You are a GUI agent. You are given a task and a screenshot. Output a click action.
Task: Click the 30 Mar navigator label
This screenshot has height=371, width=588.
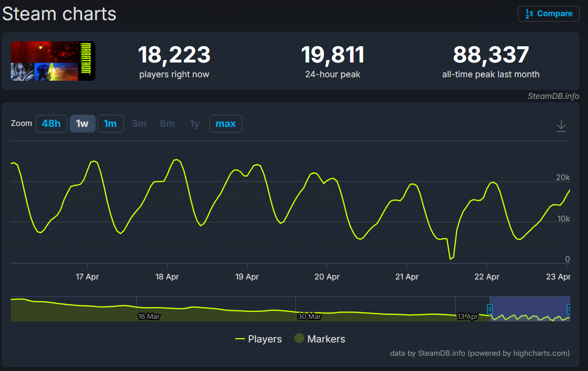309,316
